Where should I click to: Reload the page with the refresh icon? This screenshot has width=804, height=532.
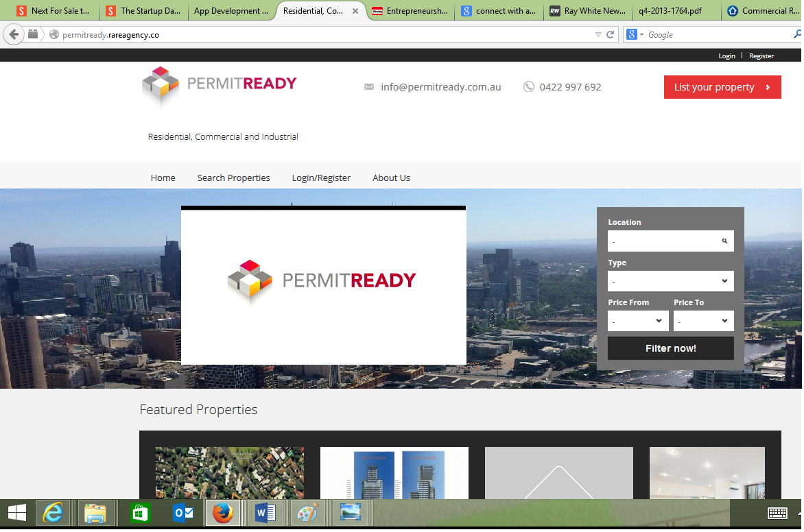pos(610,34)
